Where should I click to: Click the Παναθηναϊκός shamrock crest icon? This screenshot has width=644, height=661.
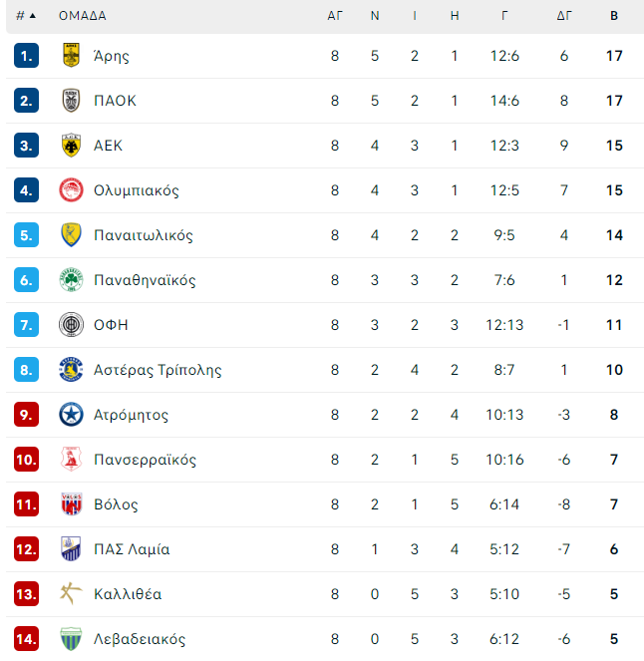coord(71,280)
